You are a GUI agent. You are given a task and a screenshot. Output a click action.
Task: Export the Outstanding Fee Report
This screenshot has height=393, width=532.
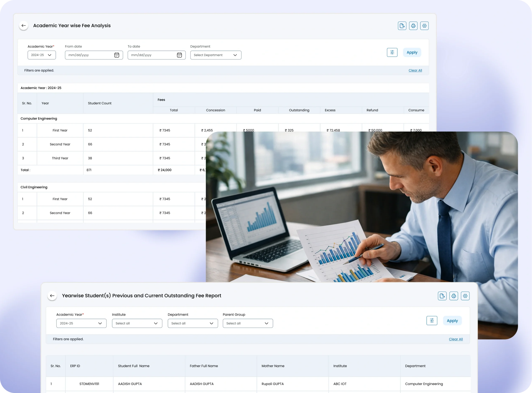point(442,296)
